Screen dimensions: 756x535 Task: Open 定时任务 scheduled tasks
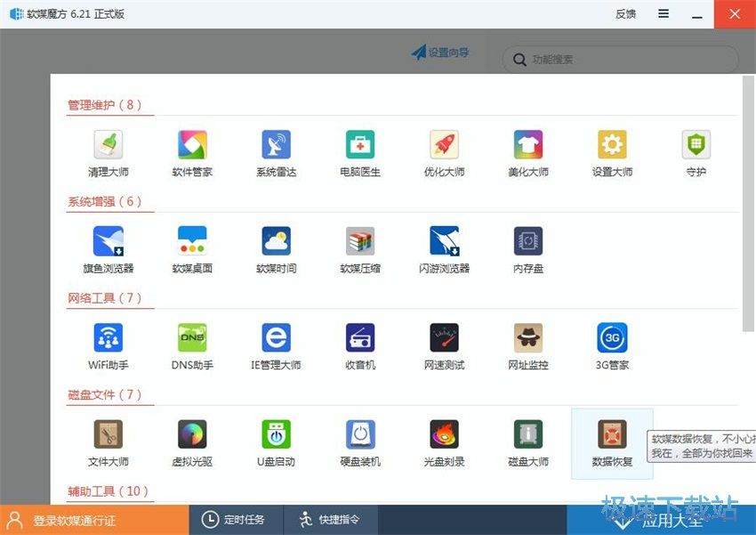(x=237, y=520)
